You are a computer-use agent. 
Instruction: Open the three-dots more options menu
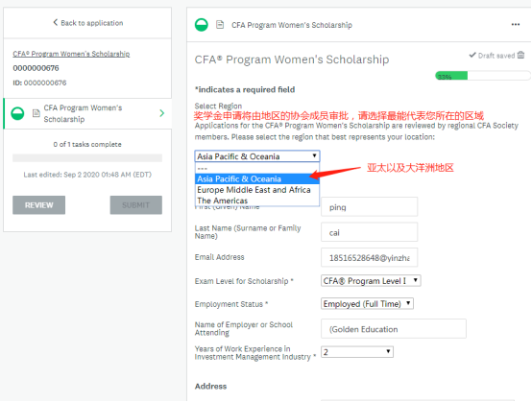516,24
